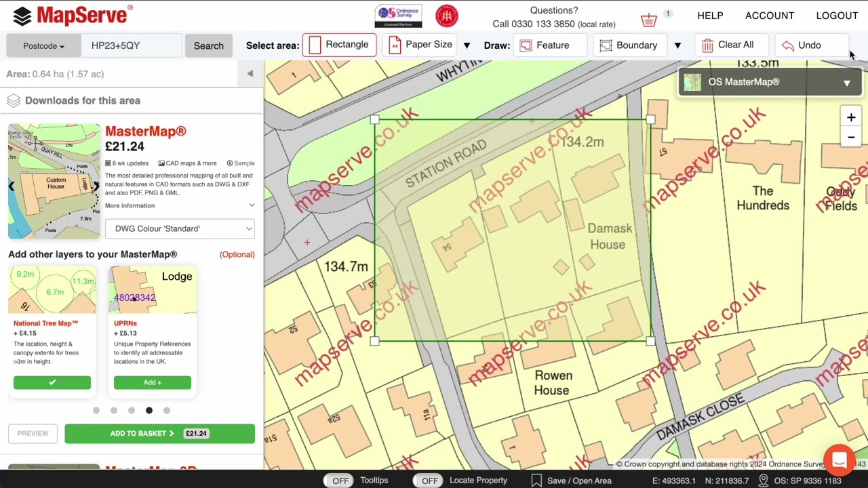Click ADD TO BASKET £21.24 button

160,433
